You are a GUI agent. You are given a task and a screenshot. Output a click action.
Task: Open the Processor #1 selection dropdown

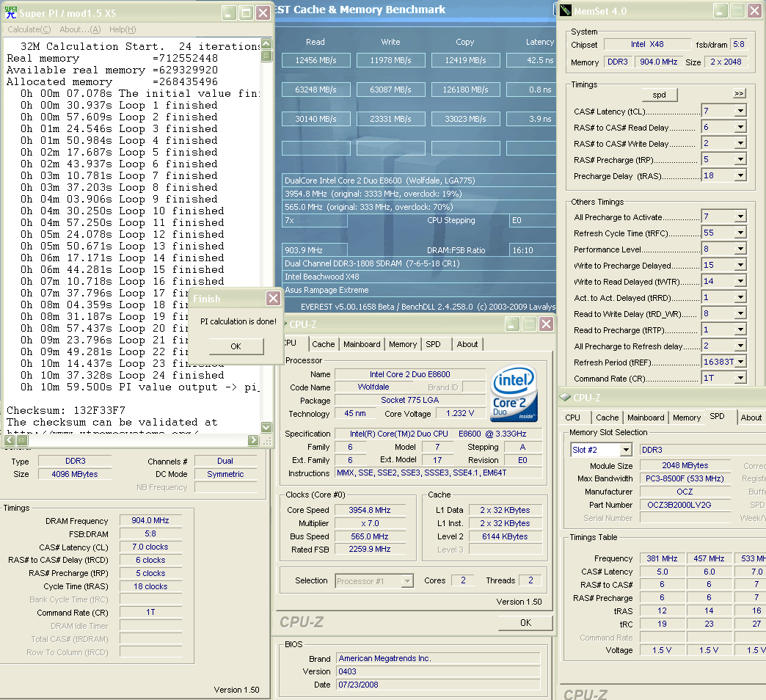(x=407, y=581)
